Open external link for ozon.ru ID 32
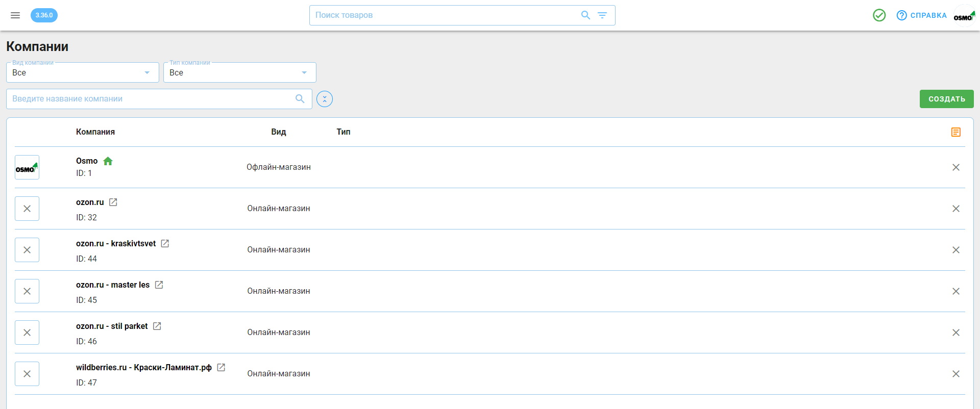Image resolution: width=980 pixels, height=409 pixels. point(113,202)
